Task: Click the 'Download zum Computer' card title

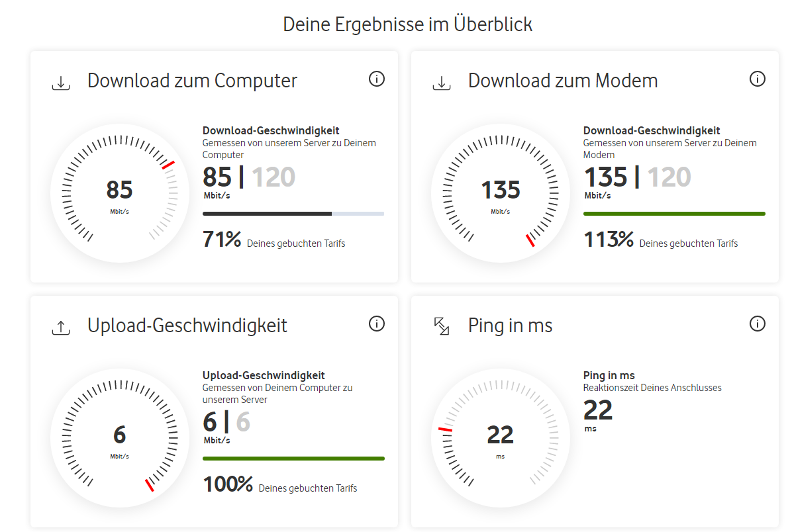Action: (192, 81)
